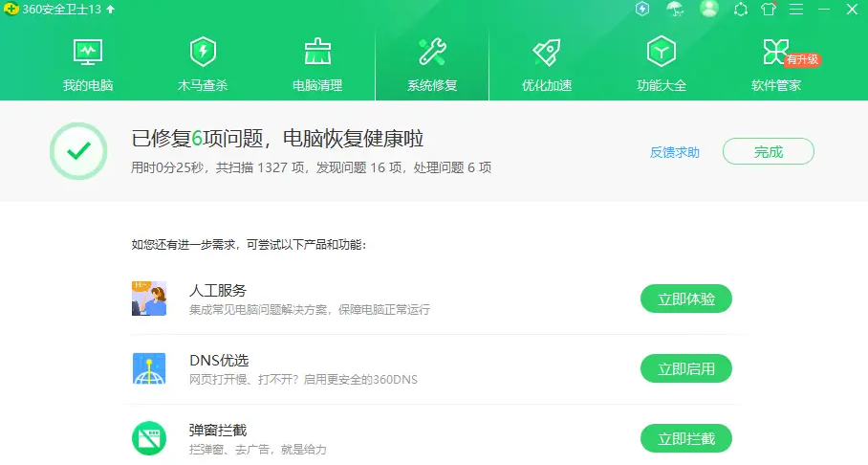Click the umbrella icon in title bar
This screenshot has width=868, height=465.
click(x=675, y=9)
